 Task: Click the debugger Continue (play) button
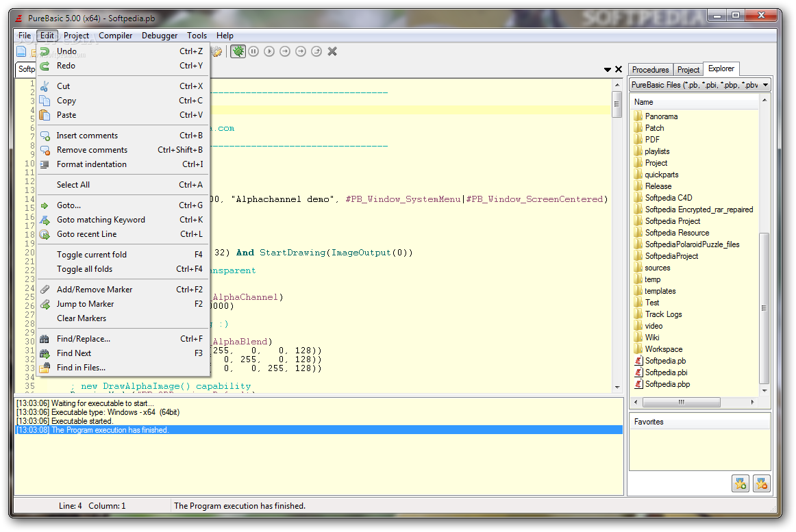point(269,51)
